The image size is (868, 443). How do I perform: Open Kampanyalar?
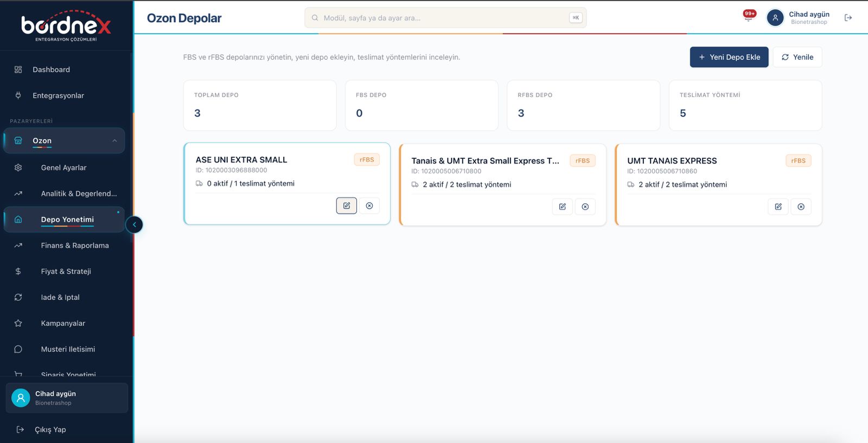point(64,323)
